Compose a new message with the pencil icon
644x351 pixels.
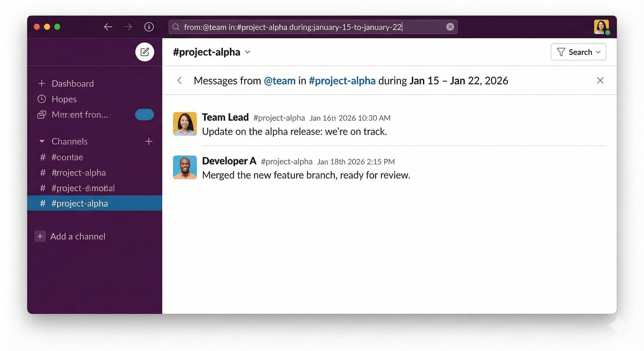coord(145,52)
